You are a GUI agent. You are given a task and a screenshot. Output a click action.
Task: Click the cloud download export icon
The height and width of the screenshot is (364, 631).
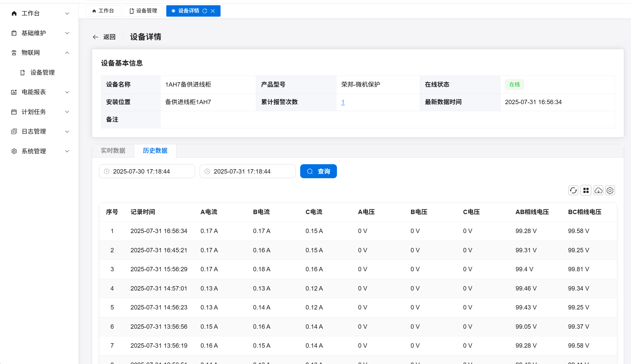coord(598,190)
